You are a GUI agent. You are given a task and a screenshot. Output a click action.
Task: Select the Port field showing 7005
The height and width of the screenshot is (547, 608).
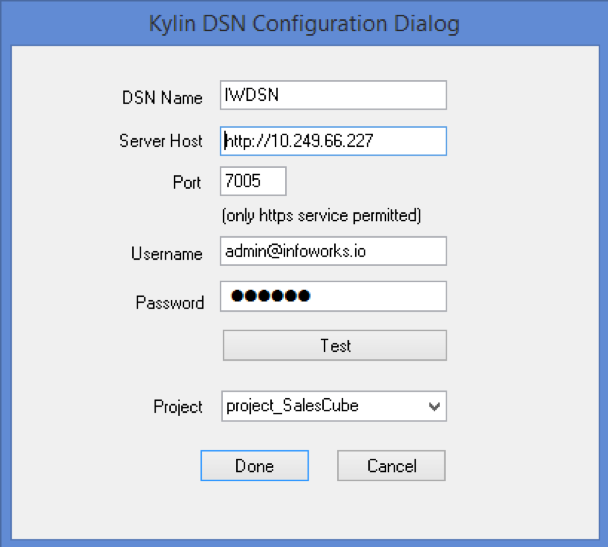(253, 181)
